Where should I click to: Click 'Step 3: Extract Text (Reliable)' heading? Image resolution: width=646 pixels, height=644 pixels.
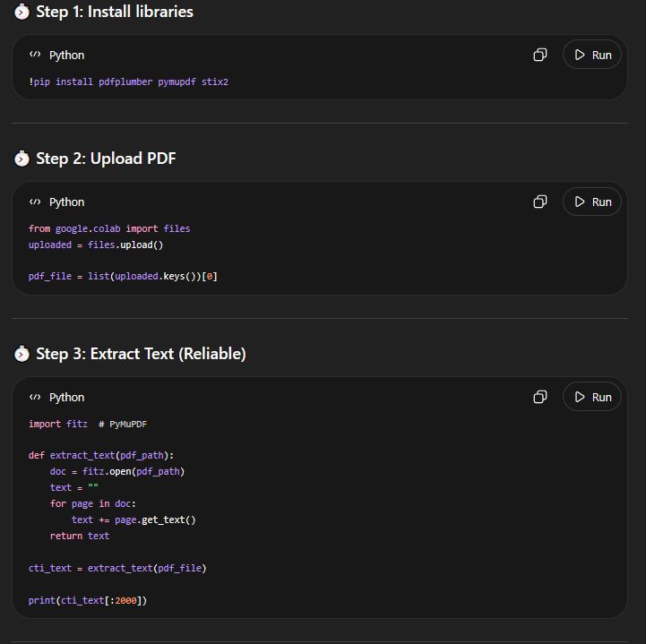(x=141, y=354)
